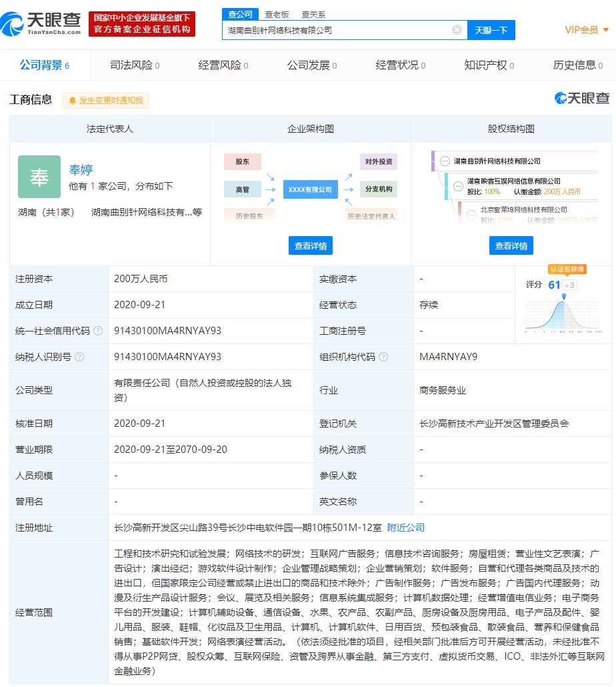Screen dimensions: 616x687
Task: Click the bell icon for change notifications
Action: [x=72, y=101]
